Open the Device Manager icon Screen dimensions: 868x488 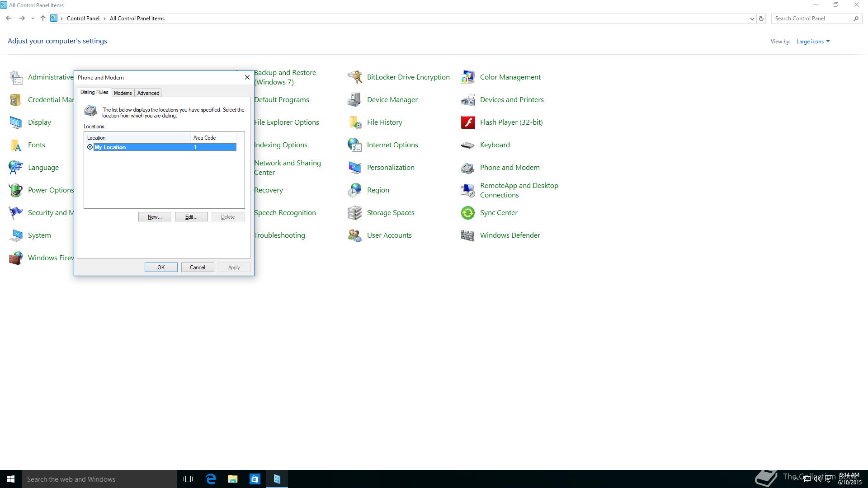[x=355, y=100]
